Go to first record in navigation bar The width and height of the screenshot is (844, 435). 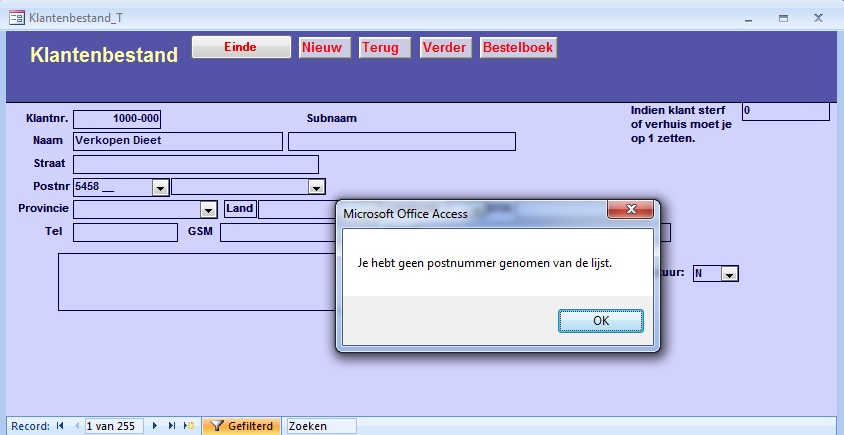61,426
